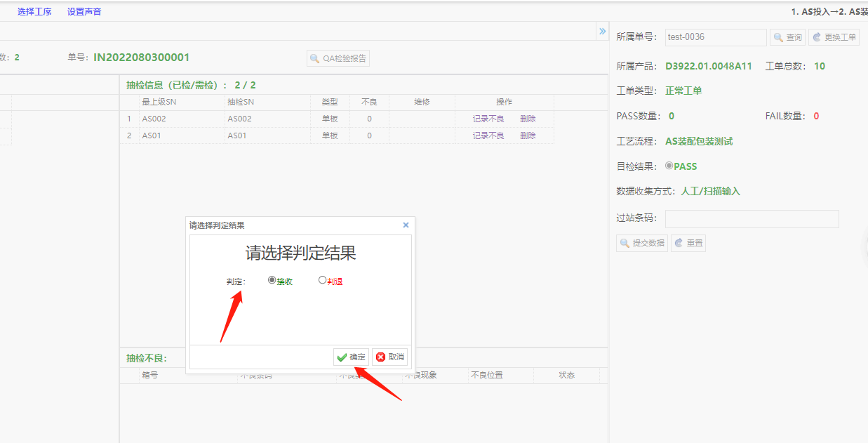Close the 请选择判定结果 dialog
The image size is (868, 443).
[x=406, y=225]
